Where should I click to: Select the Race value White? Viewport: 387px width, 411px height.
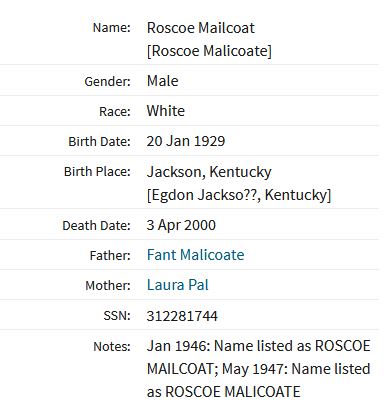(x=166, y=111)
